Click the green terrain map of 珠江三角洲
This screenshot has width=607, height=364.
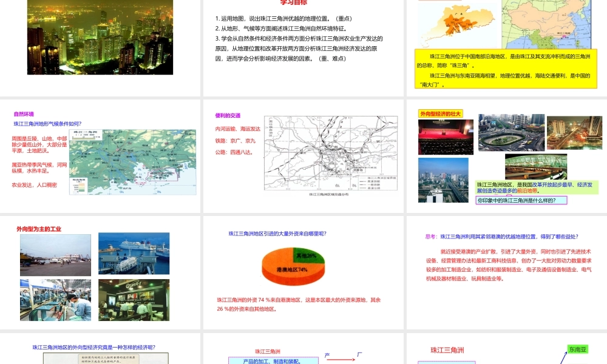[x=133, y=162]
